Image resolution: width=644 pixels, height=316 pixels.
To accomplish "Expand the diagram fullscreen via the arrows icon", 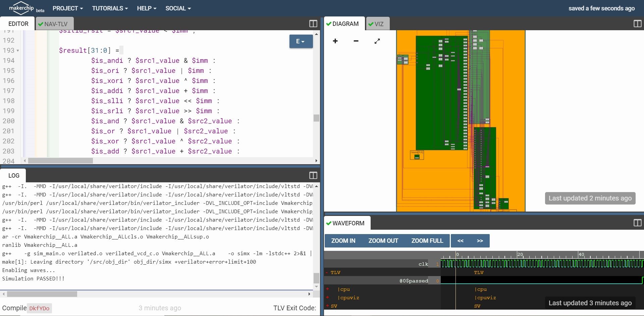I will pyautogui.click(x=377, y=41).
